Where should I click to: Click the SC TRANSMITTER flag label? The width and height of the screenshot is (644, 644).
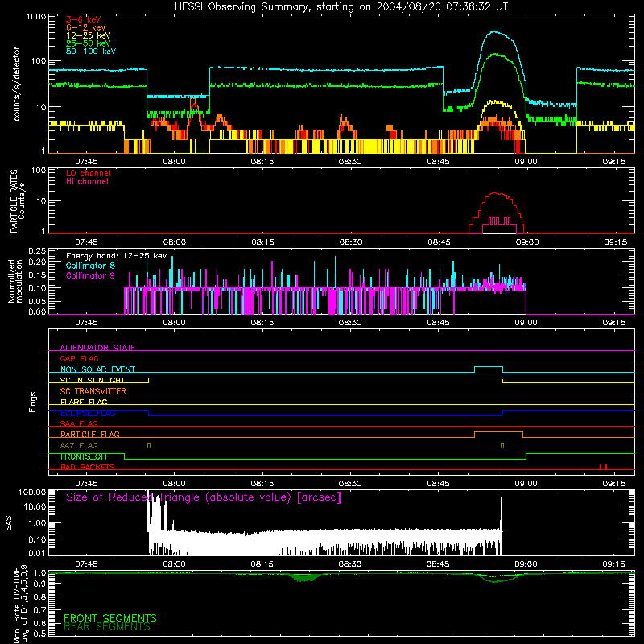[x=93, y=390]
